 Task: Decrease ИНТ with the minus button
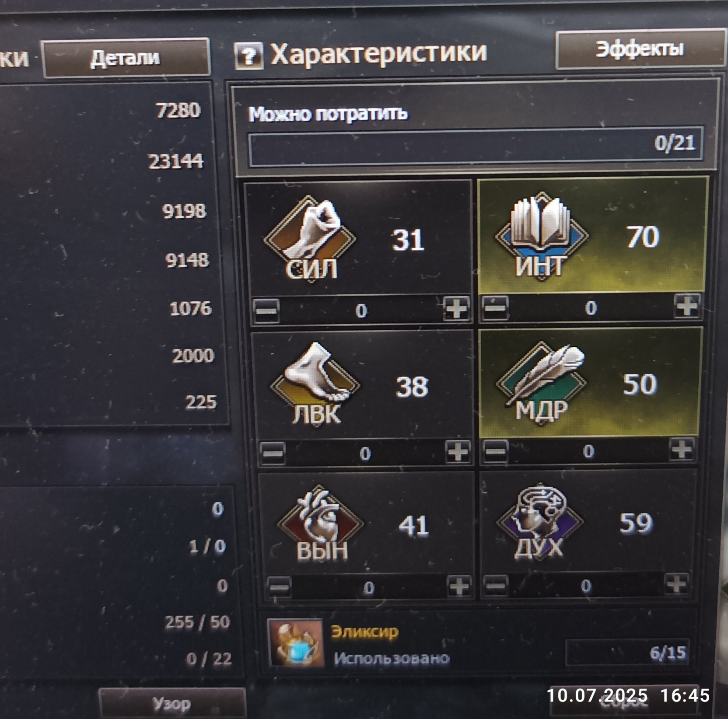495,307
